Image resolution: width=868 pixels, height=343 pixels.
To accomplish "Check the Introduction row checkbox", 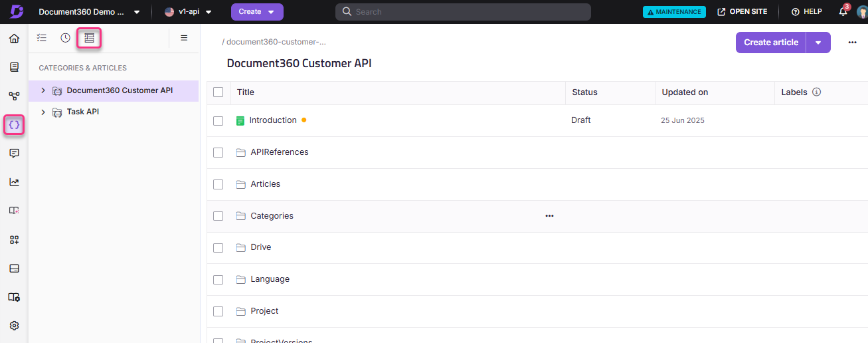I will (218, 121).
